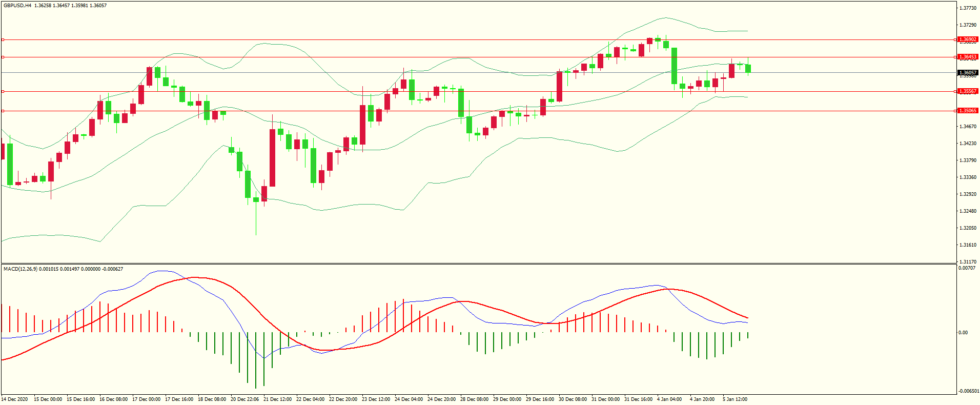
Task: Click the 15 Dec 16:00 time label
Action: coord(80,399)
